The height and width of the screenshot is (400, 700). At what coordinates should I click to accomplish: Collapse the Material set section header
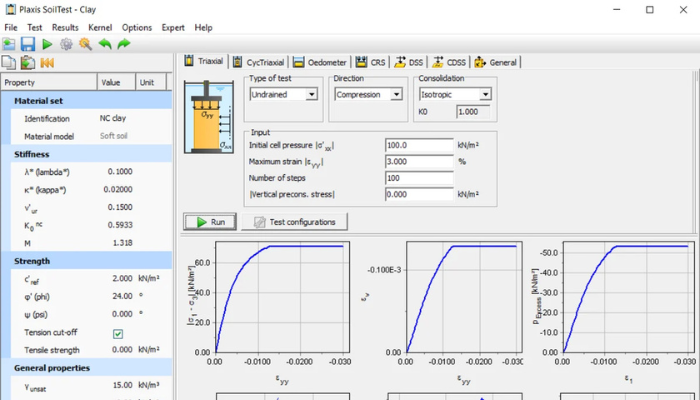[x=87, y=101]
